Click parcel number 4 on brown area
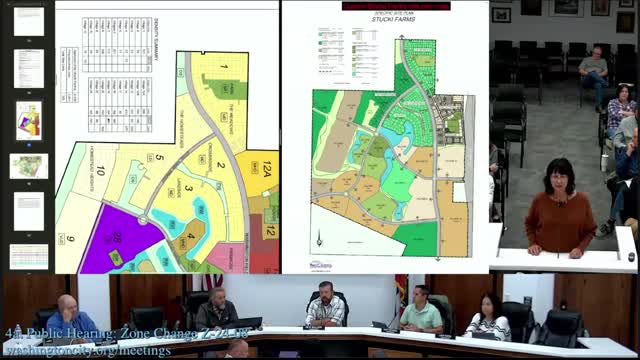This screenshot has height=360, width=640. tap(191, 236)
